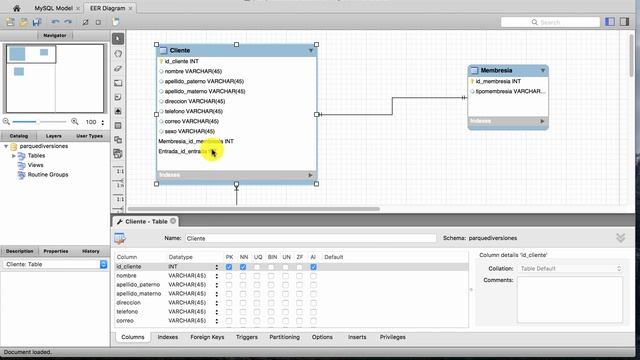The height and width of the screenshot is (360, 640).
Task: Switch to the EER Diagram tab
Action: point(107,8)
